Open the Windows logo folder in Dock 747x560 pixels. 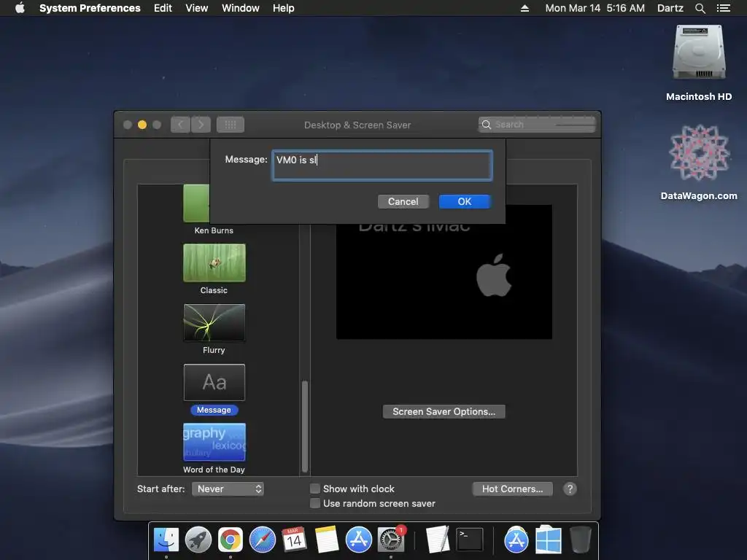pyautogui.click(x=549, y=540)
